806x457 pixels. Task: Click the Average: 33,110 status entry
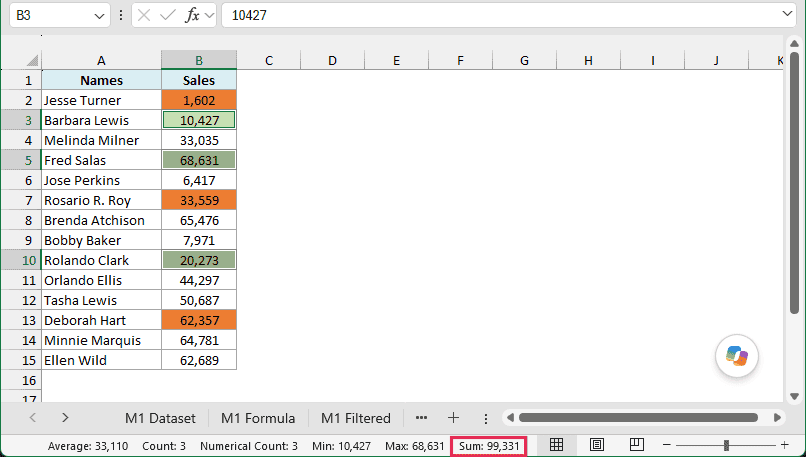click(88, 446)
